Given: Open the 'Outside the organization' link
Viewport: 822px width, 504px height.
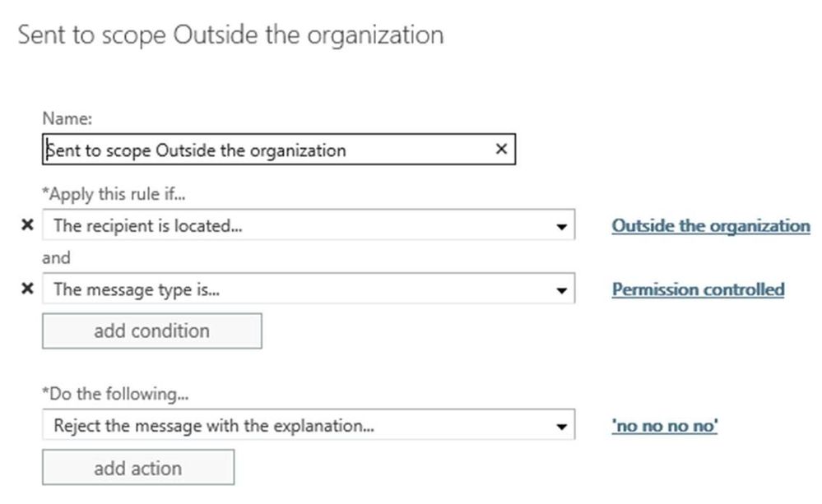Looking at the screenshot, I should click(x=710, y=226).
